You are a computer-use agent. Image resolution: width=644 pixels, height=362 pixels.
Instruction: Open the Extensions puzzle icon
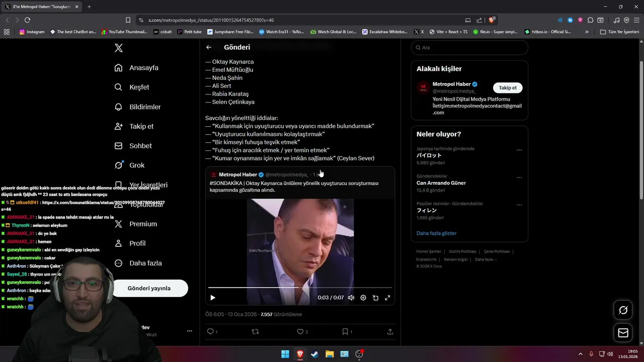[x=590, y=20]
